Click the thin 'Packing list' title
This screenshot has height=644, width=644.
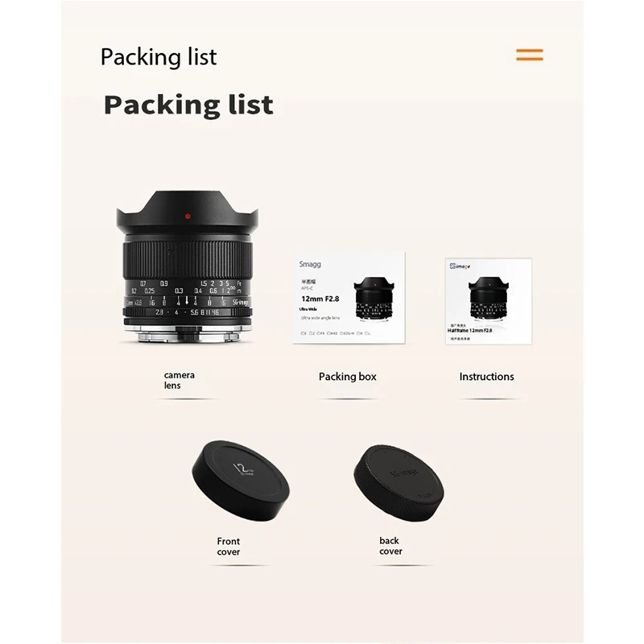point(159,56)
